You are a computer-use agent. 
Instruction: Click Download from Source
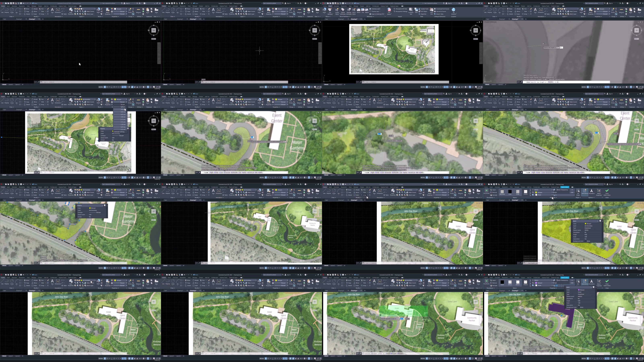coord(443,9)
